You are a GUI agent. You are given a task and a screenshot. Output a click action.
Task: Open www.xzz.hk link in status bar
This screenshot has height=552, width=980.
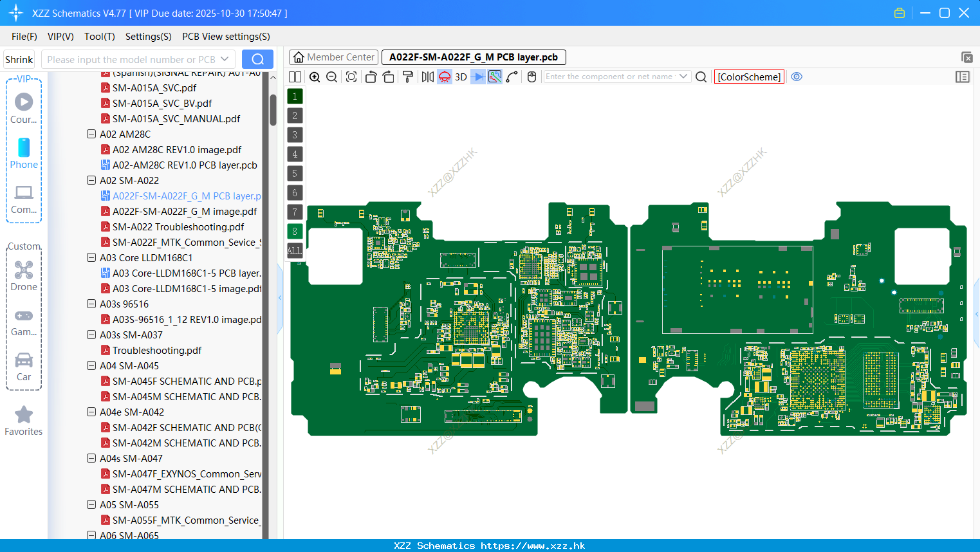click(x=533, y=546)
